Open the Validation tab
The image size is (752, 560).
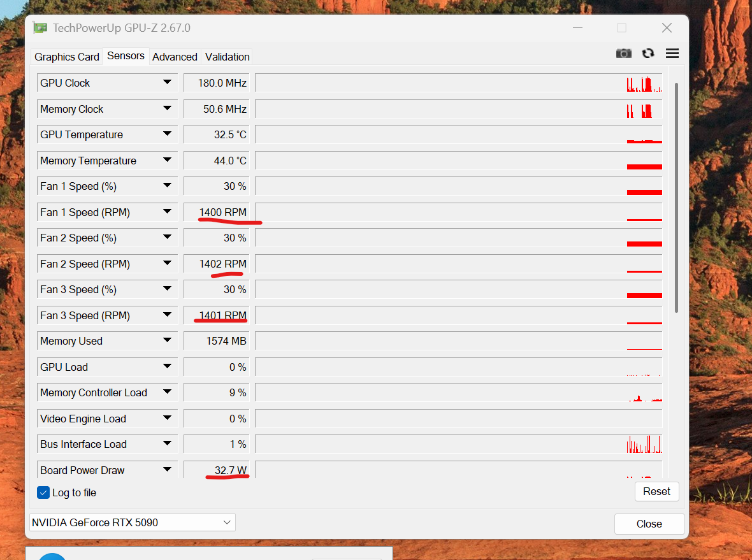[x=228, y=57]
